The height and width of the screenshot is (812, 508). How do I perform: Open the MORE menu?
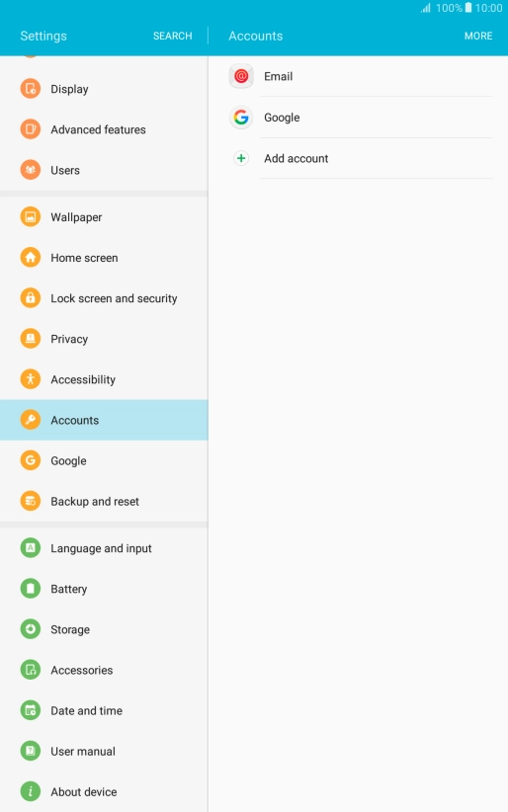478,36
